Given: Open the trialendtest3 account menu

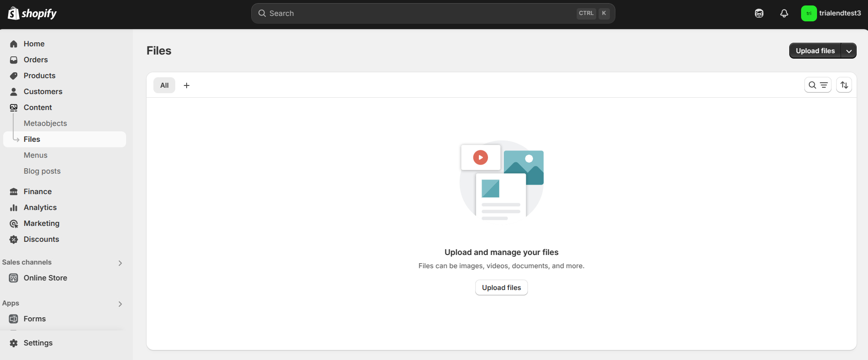Looking at the screenshot, I should pos(831,13).
